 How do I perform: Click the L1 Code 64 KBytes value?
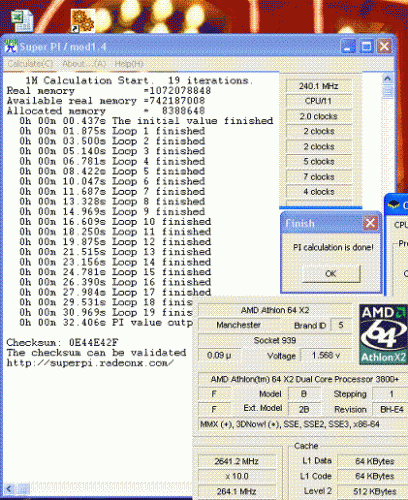pos(373,476)
